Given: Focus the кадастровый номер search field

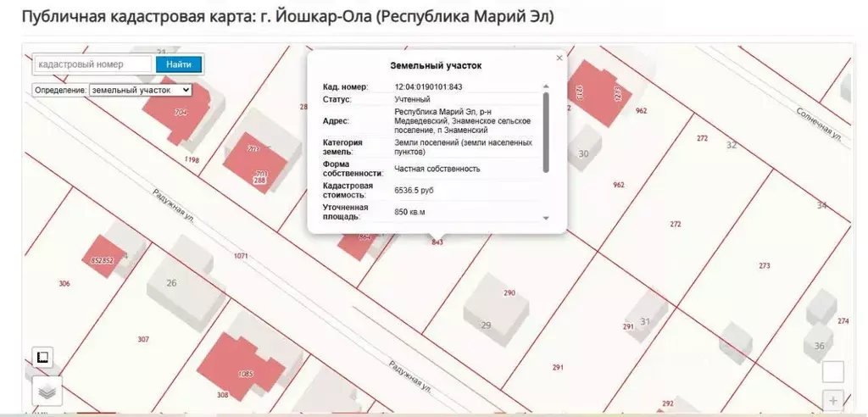Looking at the screenshot, I should coord(93,64).
